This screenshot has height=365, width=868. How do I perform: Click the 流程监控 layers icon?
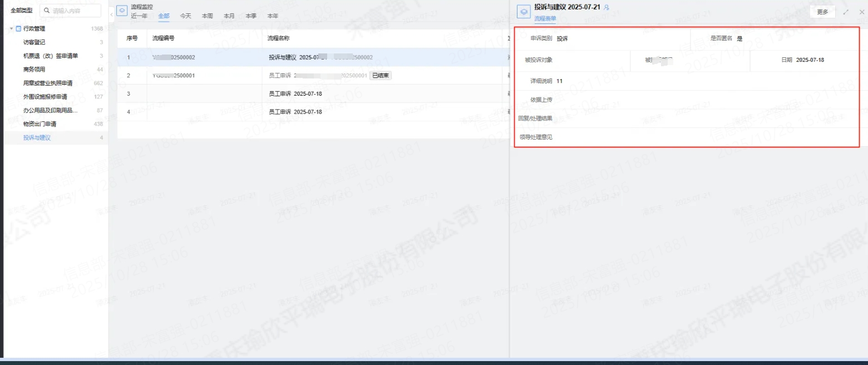[122, 12]
